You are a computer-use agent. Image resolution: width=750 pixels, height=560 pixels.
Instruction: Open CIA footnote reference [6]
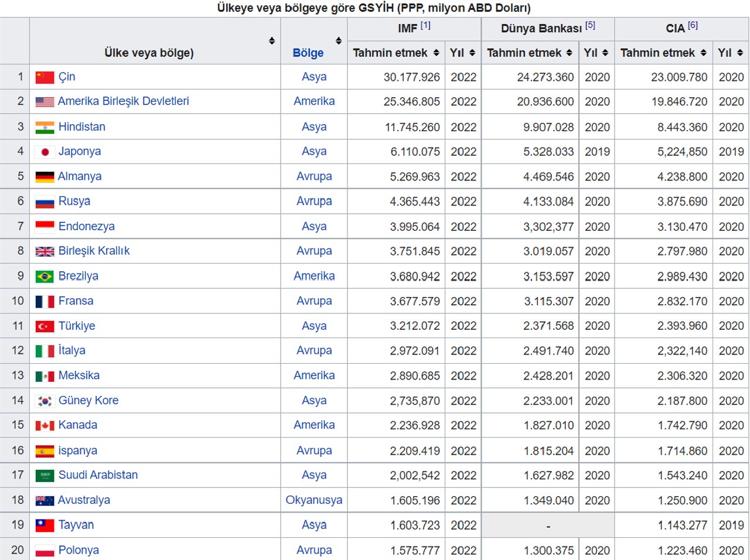693,25
